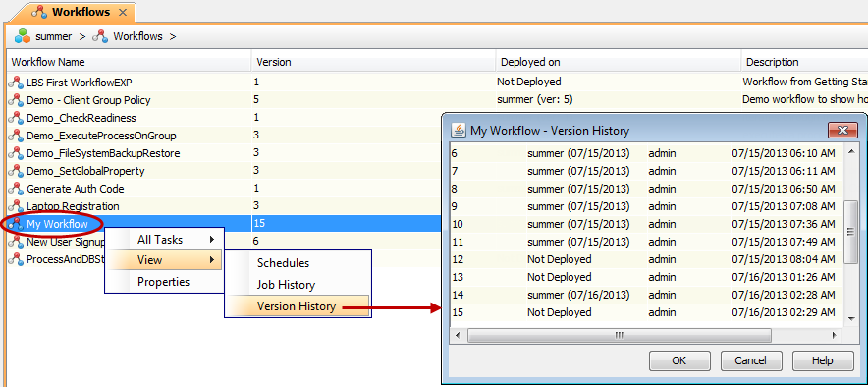Click the Help button in the dialog

pos(823,360)
